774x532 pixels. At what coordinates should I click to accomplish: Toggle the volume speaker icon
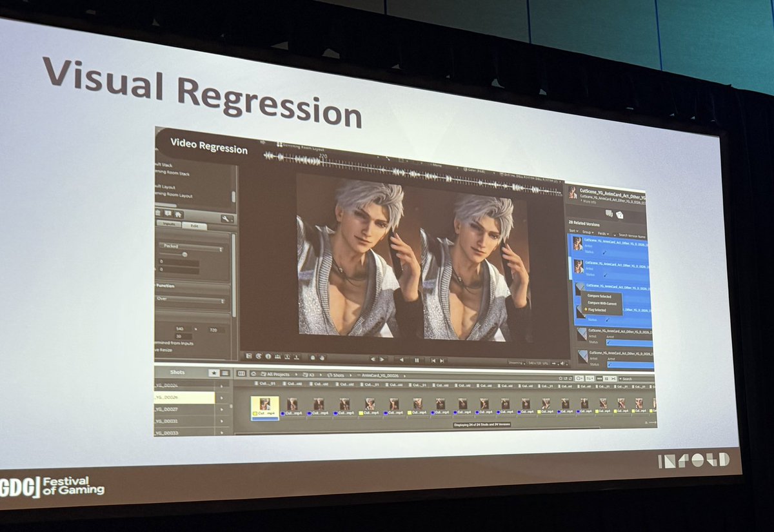[x=562, y=364]
